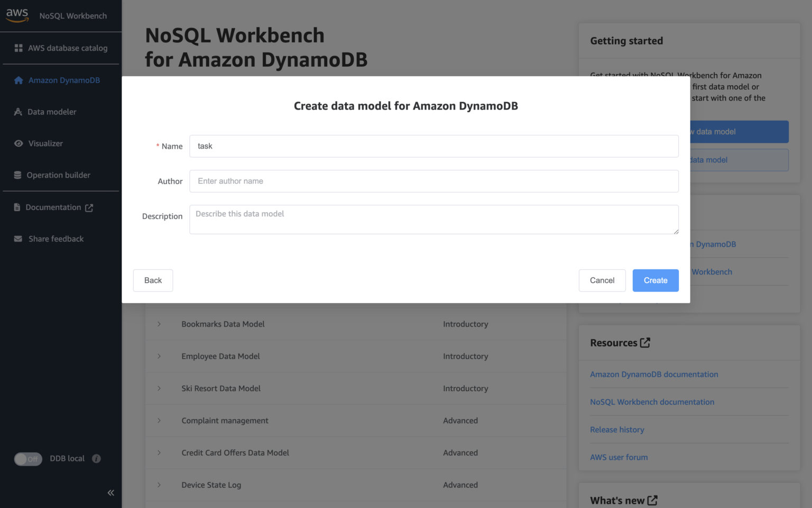812x508 pixels.
Task: Click the What's new external link icon
Action: (x=653, y=500)
